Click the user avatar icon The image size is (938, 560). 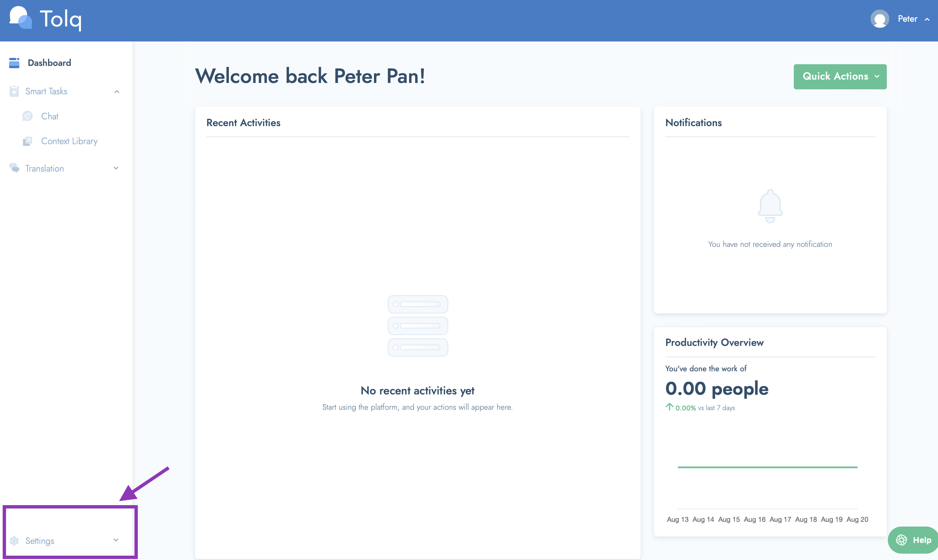click(879, 19)
